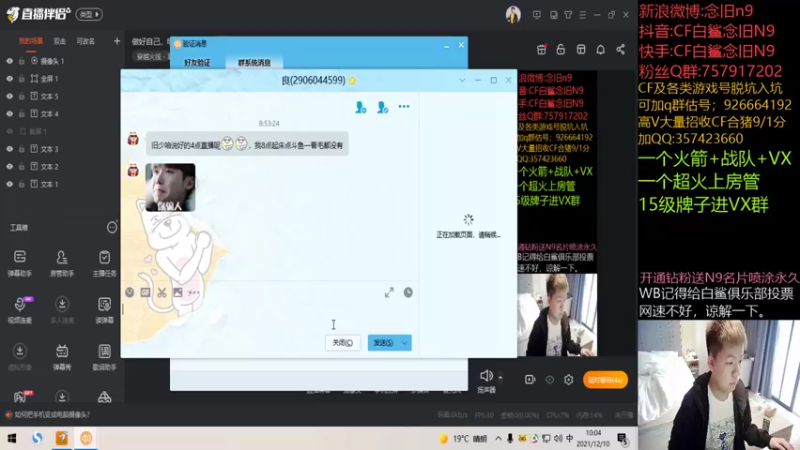Open the blue browser icon on taskbar

(37, 438)
